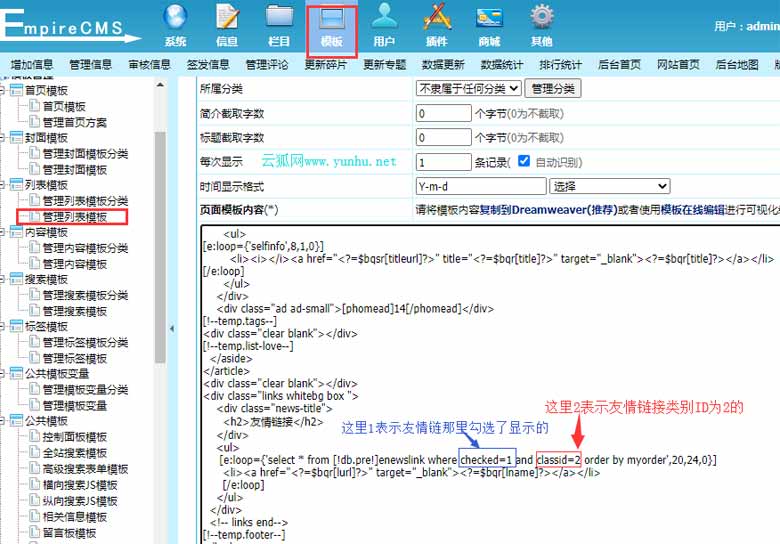The image size is (780, 544).
Task: Collapse the 搜索模板 tree node
Action: pos(2,279)
